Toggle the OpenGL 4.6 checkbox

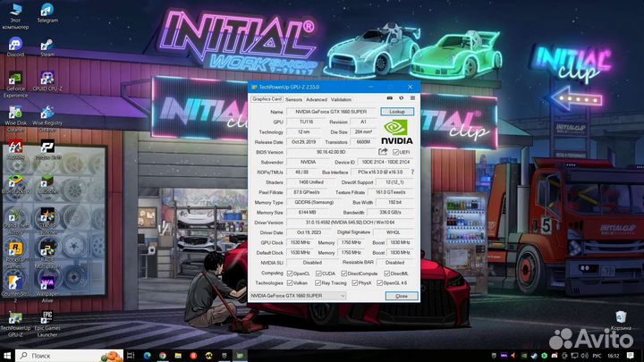(379, 283)
